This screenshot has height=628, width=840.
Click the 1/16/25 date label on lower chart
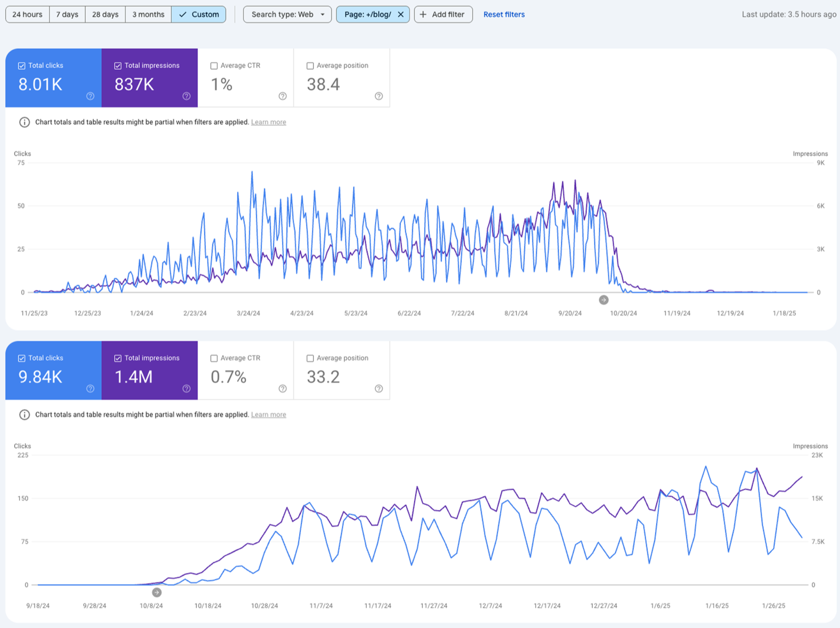coord(717,606)
